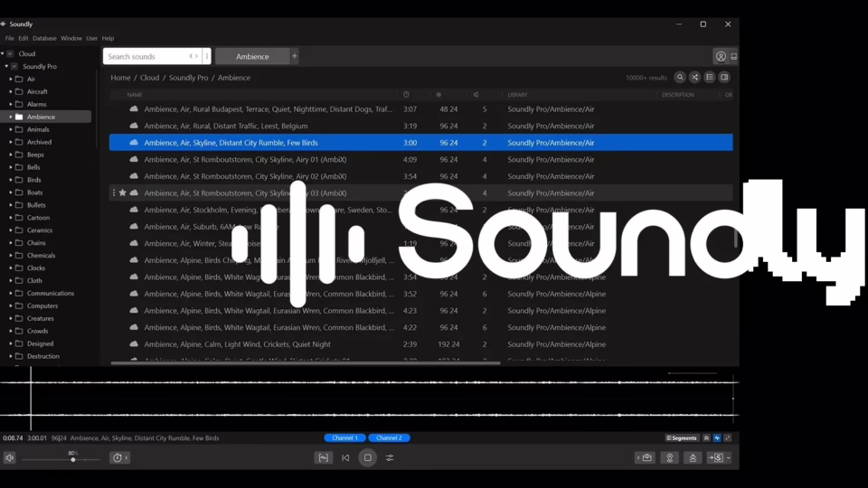Image resolution: width=868 pixels, height=488 pixels.
Task: Expand the Animals folder
Action: tap(11, 129)
